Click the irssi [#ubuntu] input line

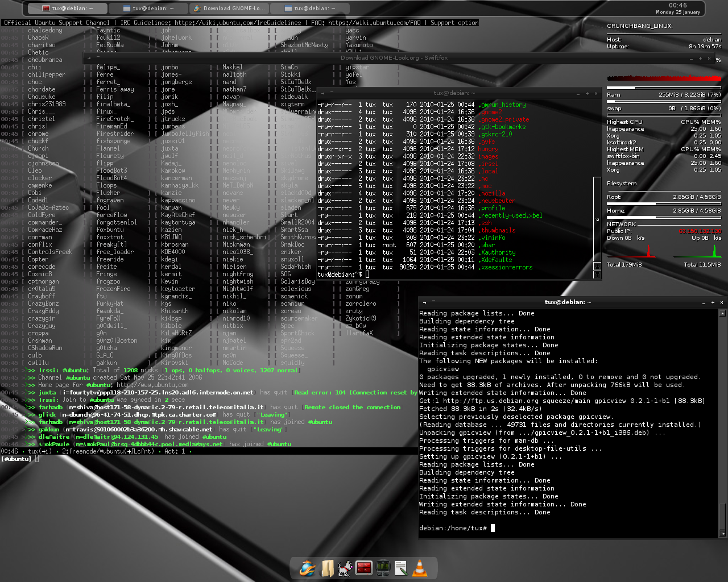(x=210, y=459)
